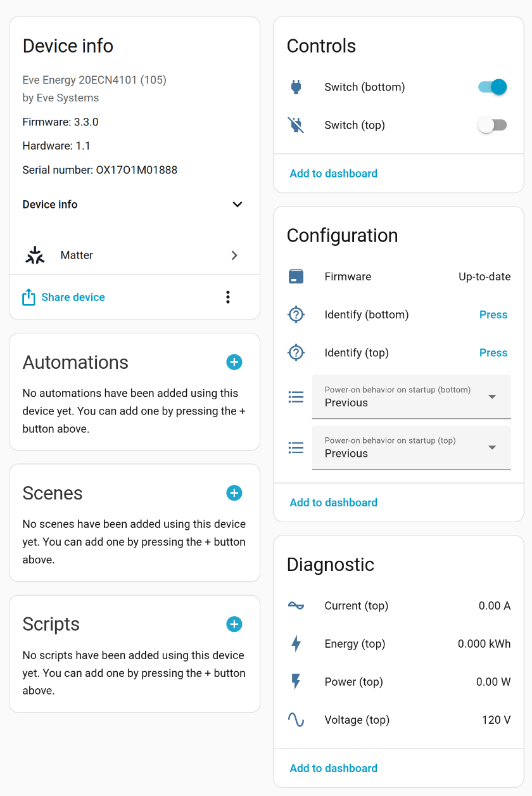The height and width of the screenshot is (796, 532).
Task: Open Power-on behavior on startup (top) dropdown
Action: pos(412,447)
